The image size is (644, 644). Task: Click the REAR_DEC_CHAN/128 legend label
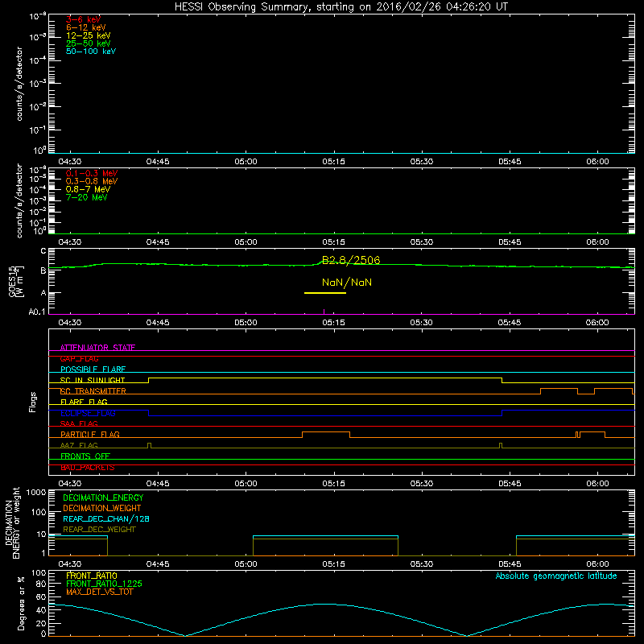(106, 518)
